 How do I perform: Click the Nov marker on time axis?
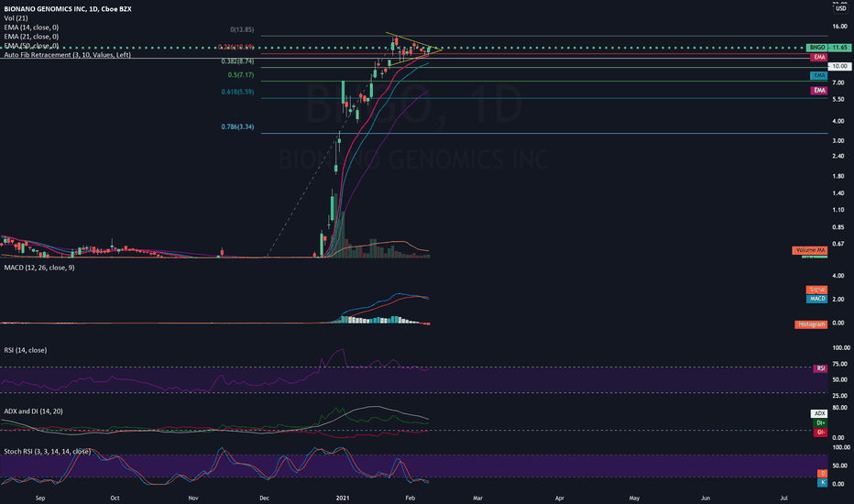click(x=192, y=498)
